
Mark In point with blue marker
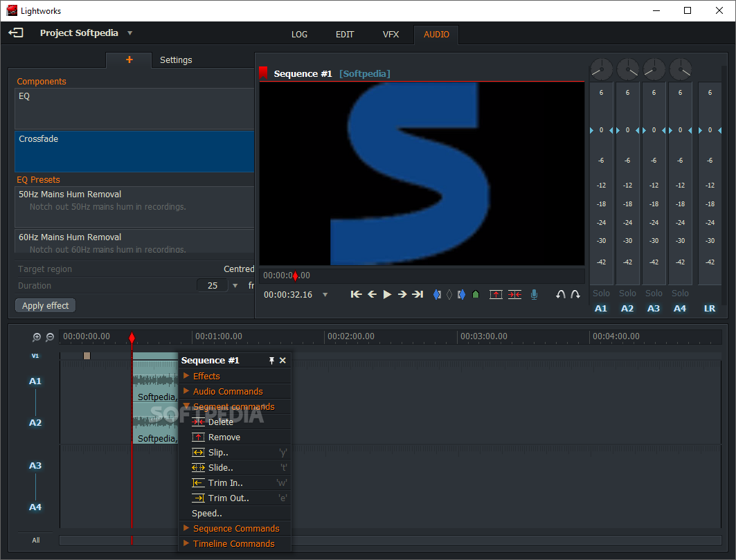pos(437,294)
